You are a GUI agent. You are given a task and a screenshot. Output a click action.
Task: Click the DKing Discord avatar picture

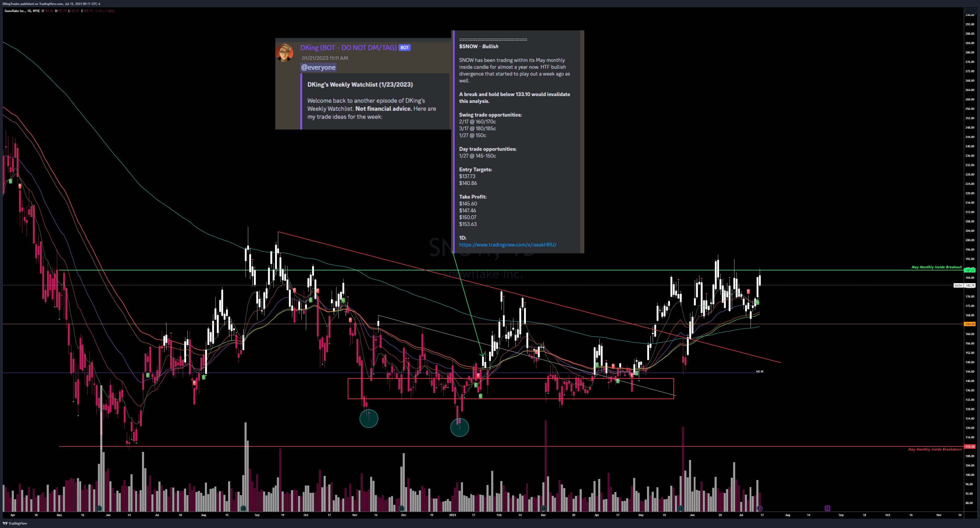[284, 52]
